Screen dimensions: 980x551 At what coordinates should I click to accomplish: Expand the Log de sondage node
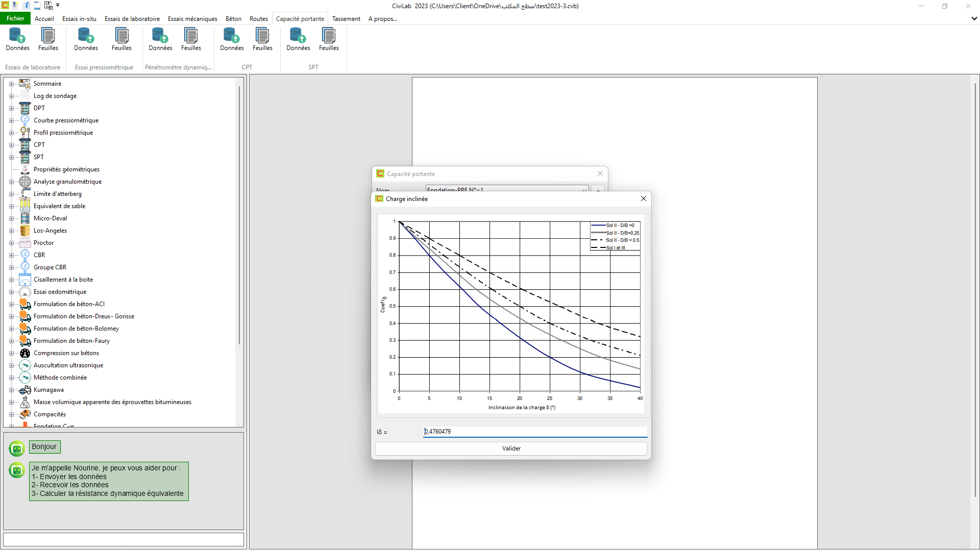pyautogui.click(x=11, y=96)
